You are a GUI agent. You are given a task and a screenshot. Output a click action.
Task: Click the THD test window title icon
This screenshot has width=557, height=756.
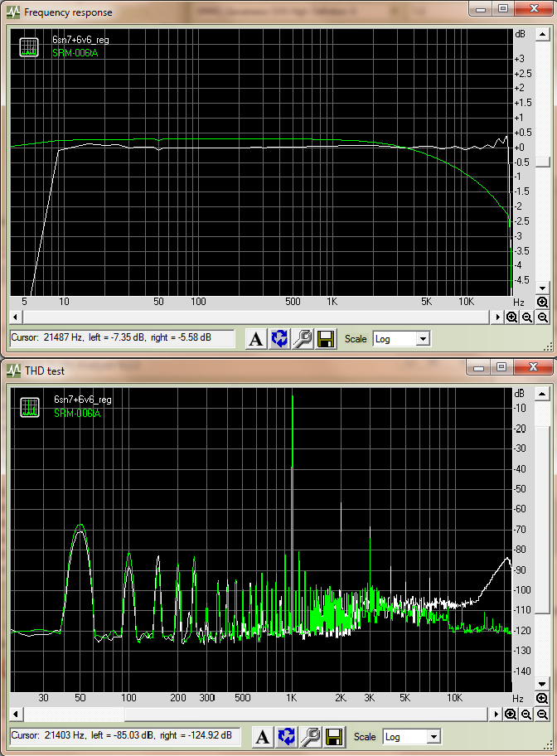point(13,371)
